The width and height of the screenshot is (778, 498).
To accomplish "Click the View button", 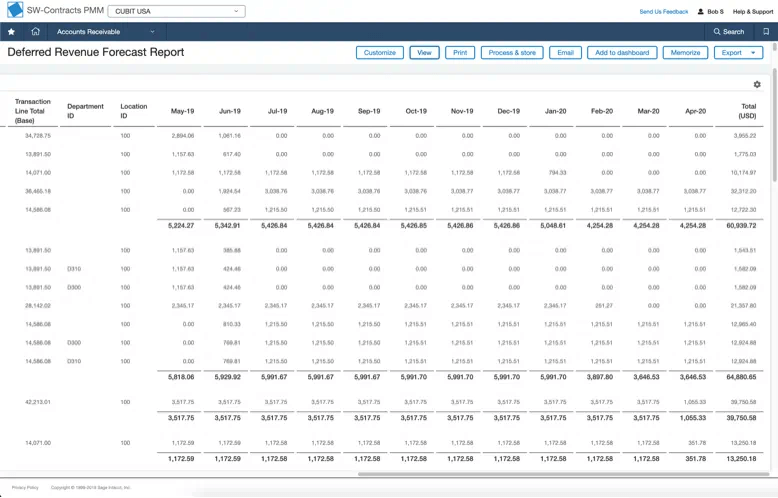I will 424,53.
